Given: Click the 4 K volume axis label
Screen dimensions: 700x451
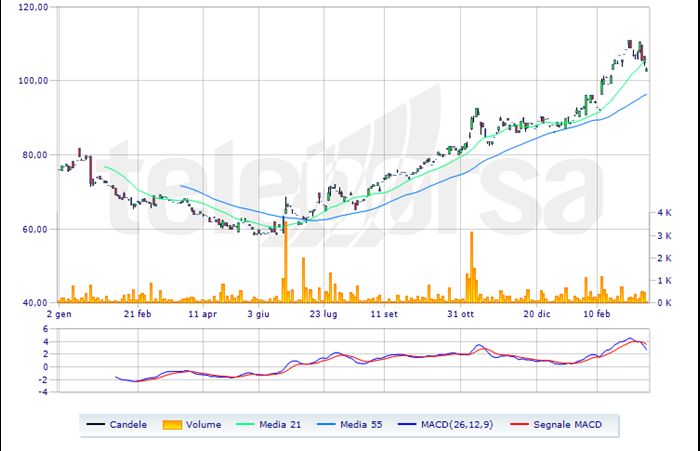Looking at the screenshot, I should tap(665, 212).
